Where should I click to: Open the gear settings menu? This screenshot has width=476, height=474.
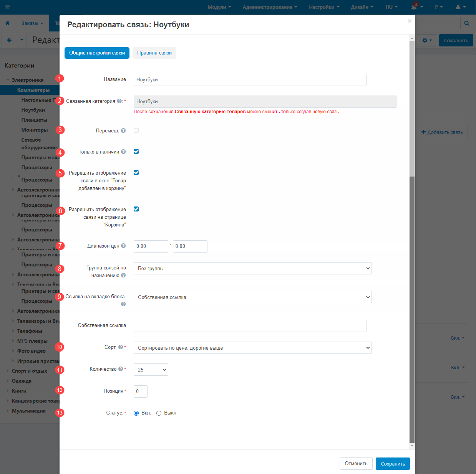pos(427,40)
